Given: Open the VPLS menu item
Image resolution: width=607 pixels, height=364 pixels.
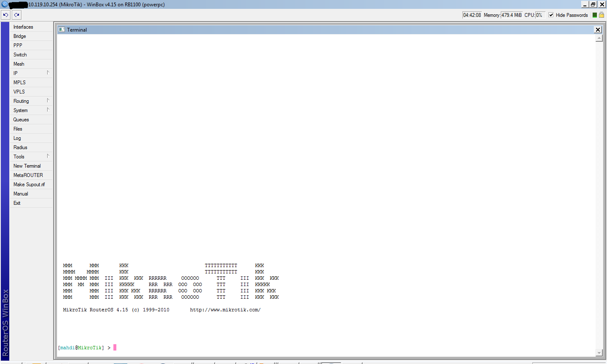Looking at the screenshot, I should pos(31,92).
